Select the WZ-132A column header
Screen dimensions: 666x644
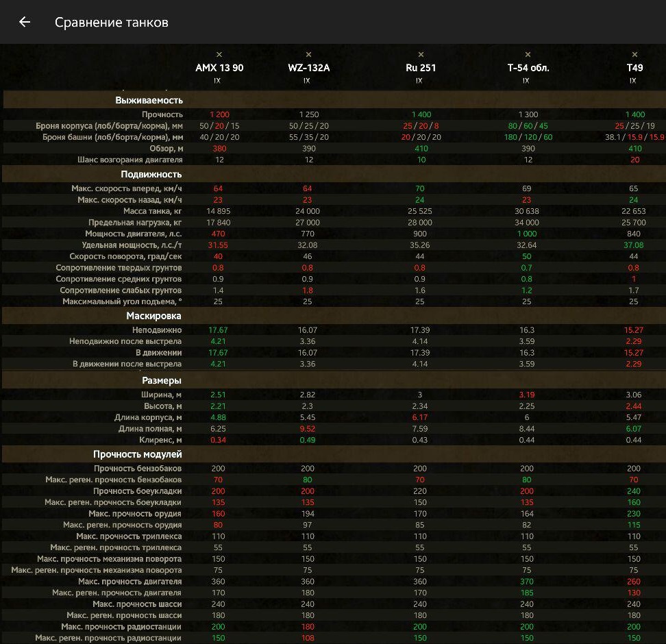309,68
